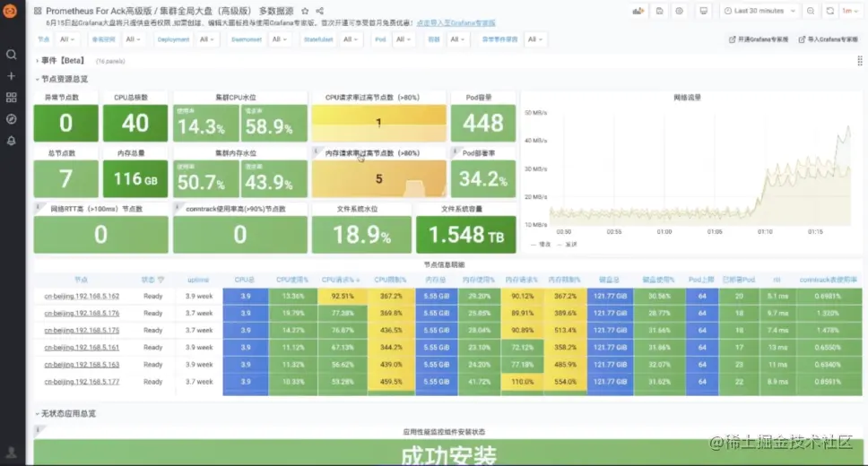Viewport: 868px width, 466px height.
Task: Open the 节点 All dropdown
Action: pyautogui.click(x=66, y=39)
